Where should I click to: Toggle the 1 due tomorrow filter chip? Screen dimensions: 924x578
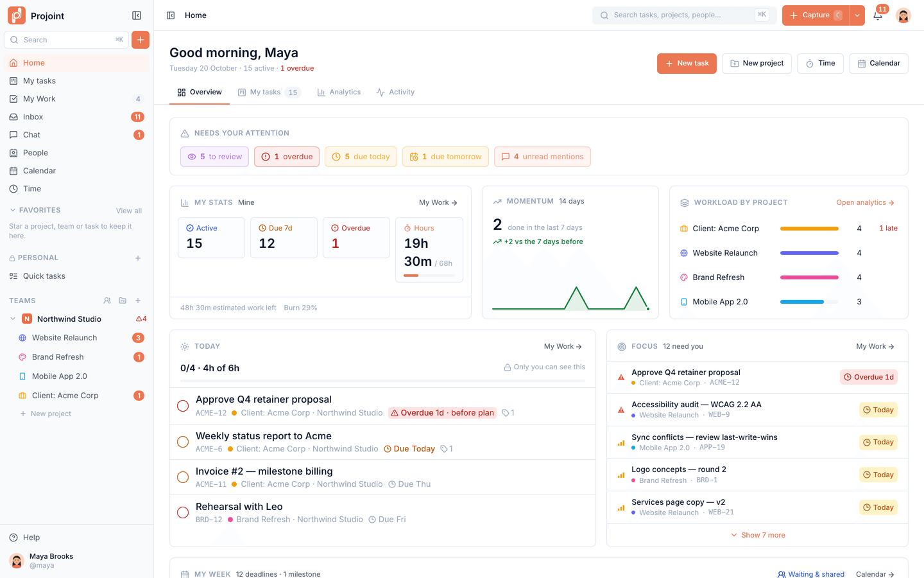[x=445, y=157]
